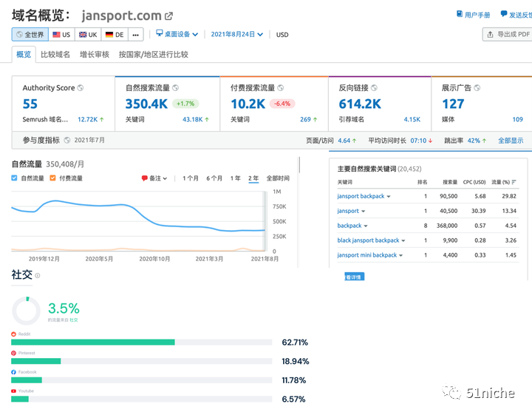The image size is (532, 415).
Task: Click the 10.2K paid traffic value
Action: click(248, 104)
